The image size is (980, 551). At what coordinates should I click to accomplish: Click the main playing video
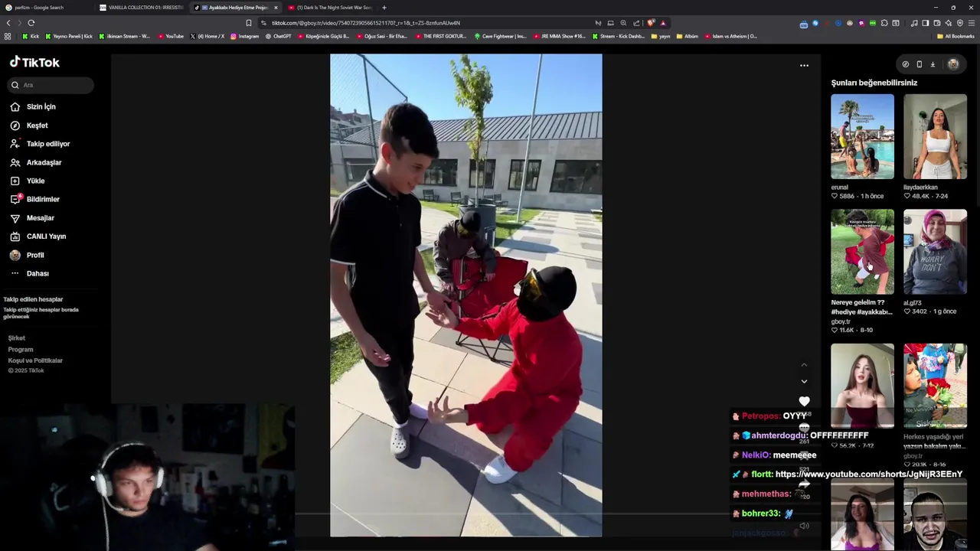click(465, 295)
